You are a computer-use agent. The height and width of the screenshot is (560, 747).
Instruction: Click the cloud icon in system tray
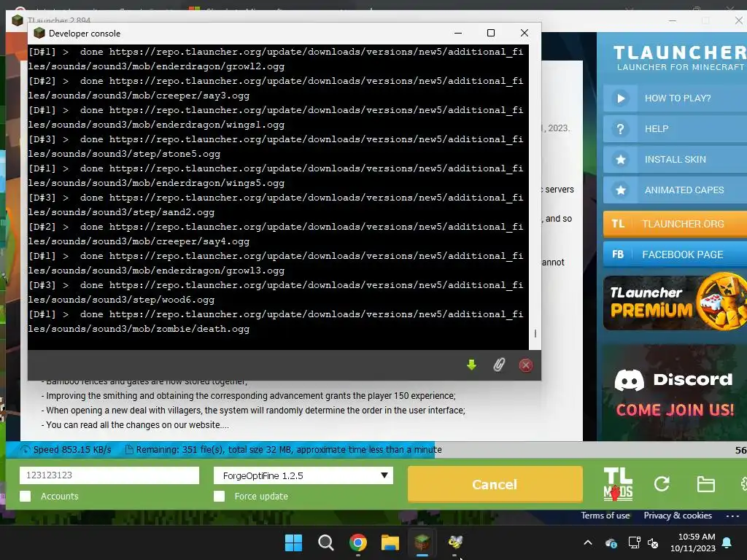pos(611,542)
